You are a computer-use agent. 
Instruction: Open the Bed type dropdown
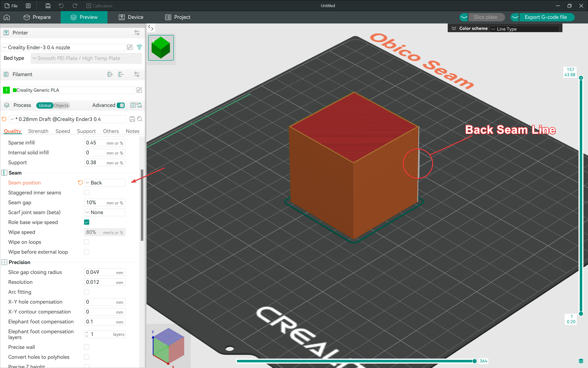tap(86, 58)
